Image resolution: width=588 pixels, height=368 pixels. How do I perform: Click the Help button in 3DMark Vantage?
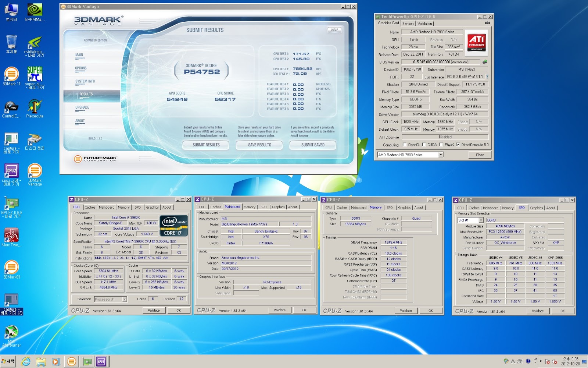334,30
